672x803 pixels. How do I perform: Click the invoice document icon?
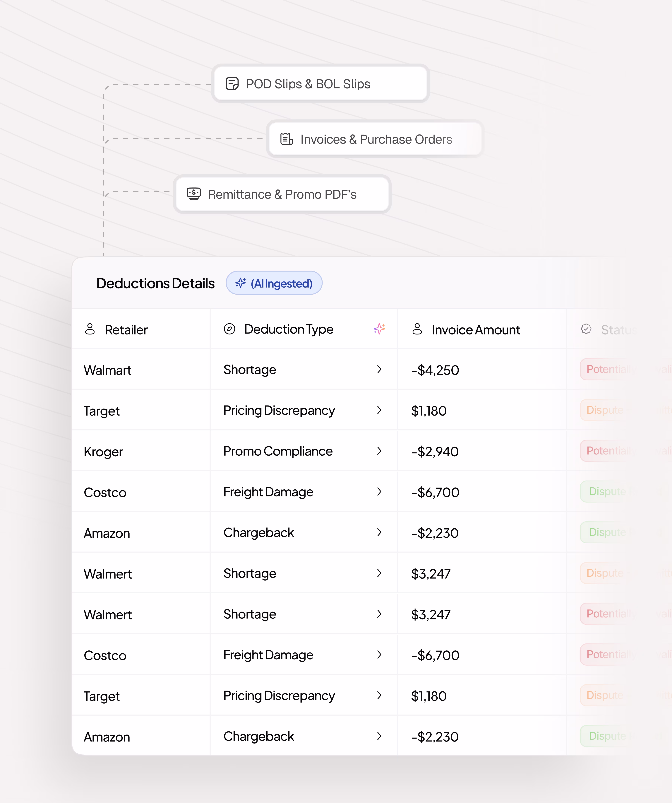click(x=286, y=139)
